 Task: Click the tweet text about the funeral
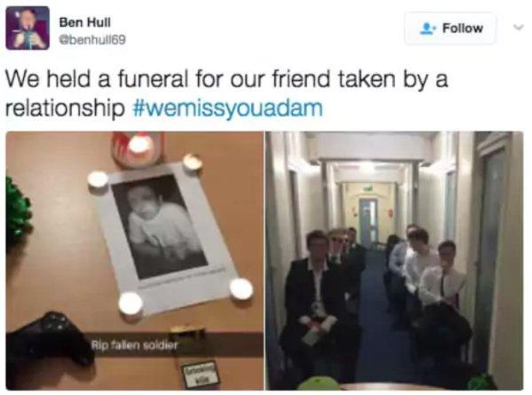click(227, 94)
